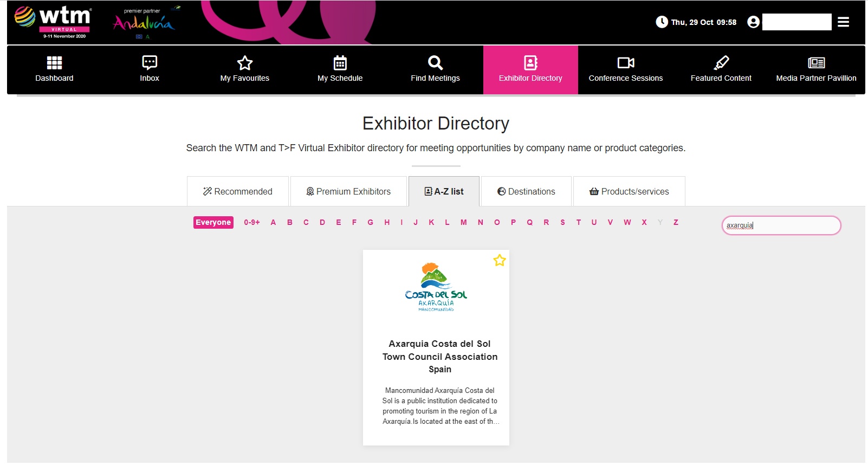Viewport: 868px width, 465px height.
Task: Filter exhibitors by letter R
Action: (546, 222)
